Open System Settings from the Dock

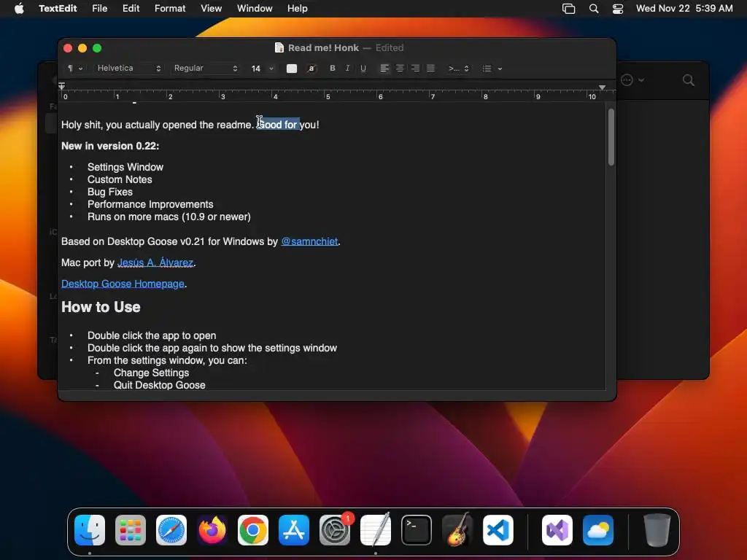(x=335, y=530)
